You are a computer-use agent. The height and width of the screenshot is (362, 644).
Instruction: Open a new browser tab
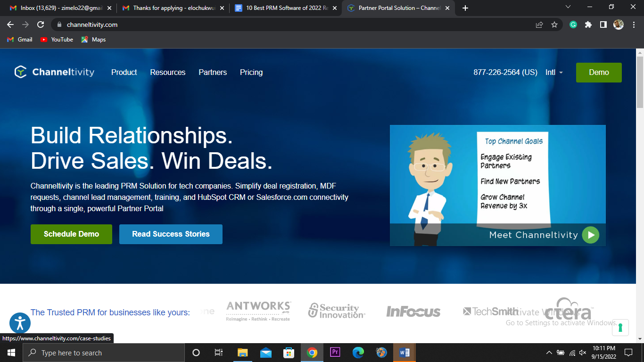(x=465, y=8)
